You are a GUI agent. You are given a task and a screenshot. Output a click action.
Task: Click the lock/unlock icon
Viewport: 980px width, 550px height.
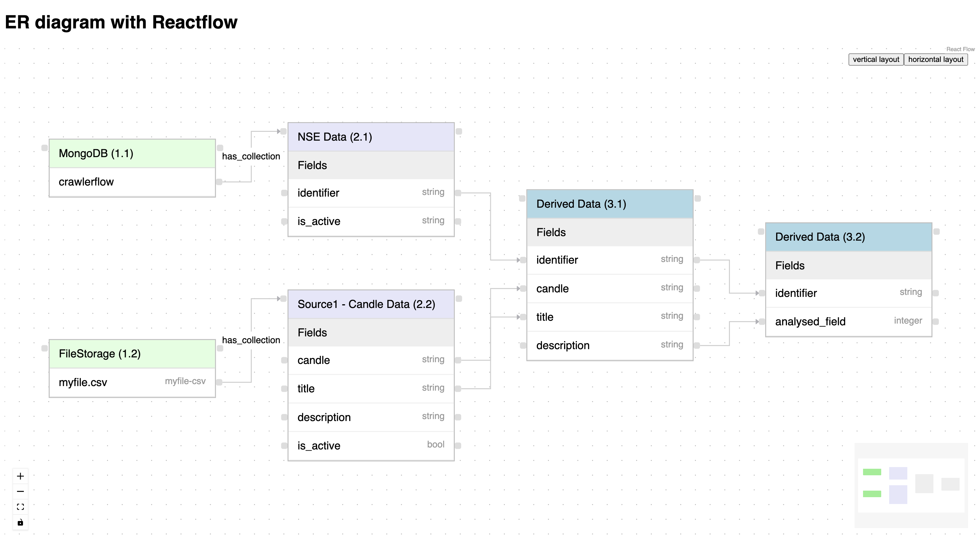(x=20, y=522)
